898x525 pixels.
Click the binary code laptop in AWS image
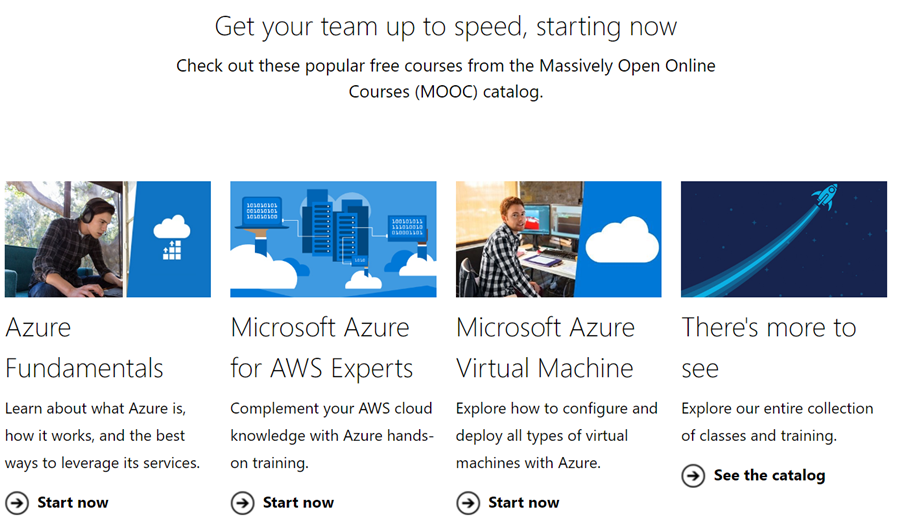point(262,213)
